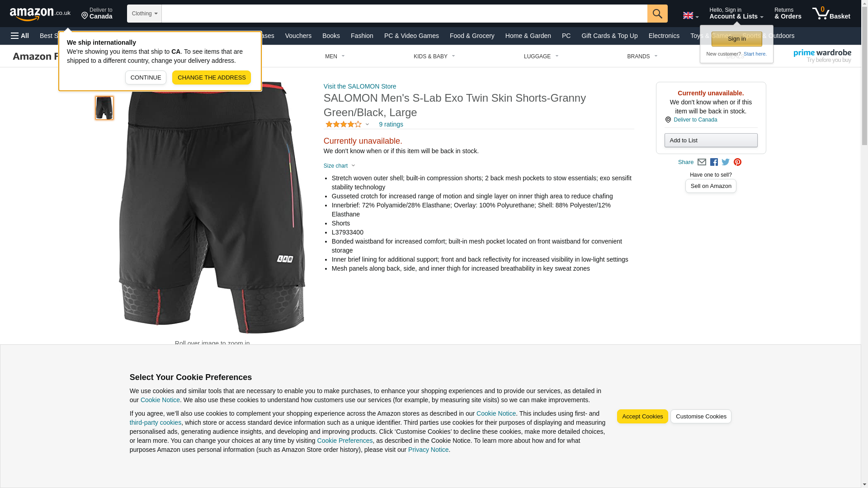
Task: Click CHANGE THE ADDRESS button
Action: [x=212, y=78]
